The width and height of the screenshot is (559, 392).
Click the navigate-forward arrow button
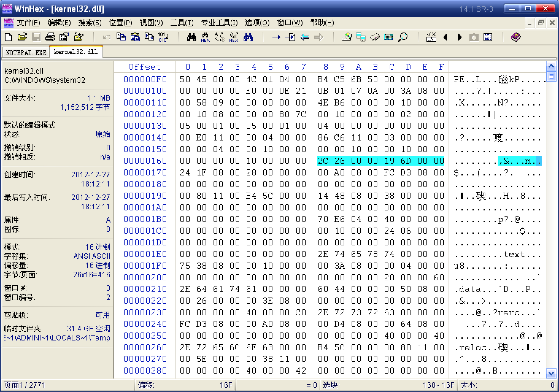click(x=318, y=37)
